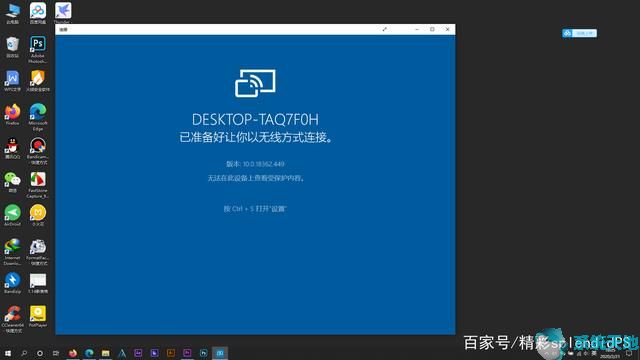Screen dimensions: 640x360
Task: Open the white document file beside Bandizip
Action: pos(38,282)
